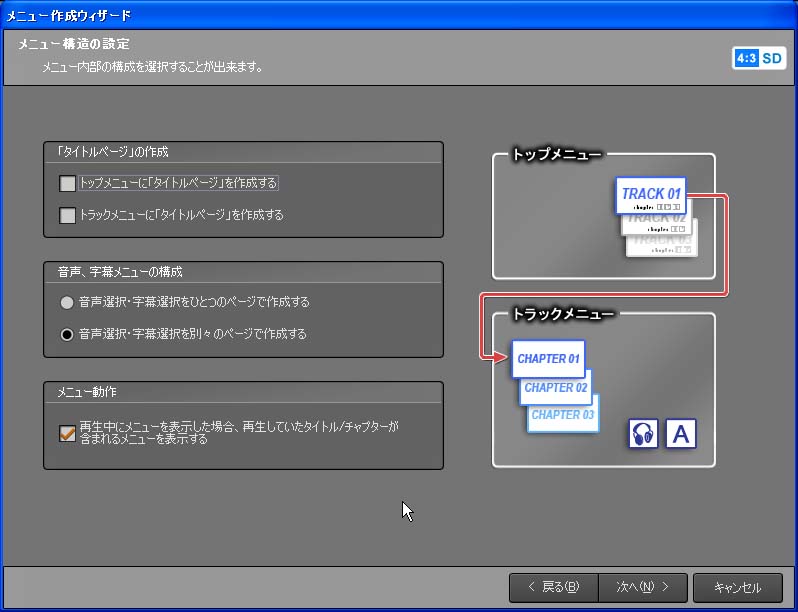Click the トラックメニュー preview panel label
798x612 pixels.
562,314
